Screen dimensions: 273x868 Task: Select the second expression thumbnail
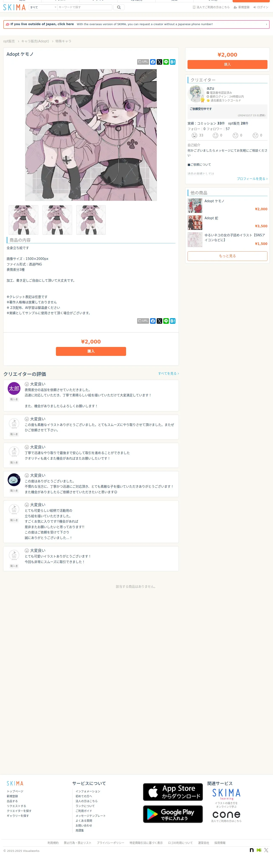point(57,220)
